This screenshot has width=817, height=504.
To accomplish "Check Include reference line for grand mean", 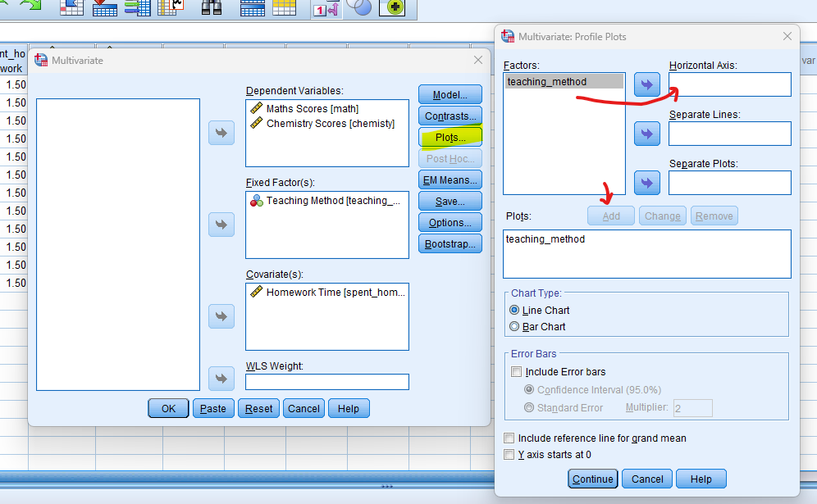I will click(x=510, y=438).
